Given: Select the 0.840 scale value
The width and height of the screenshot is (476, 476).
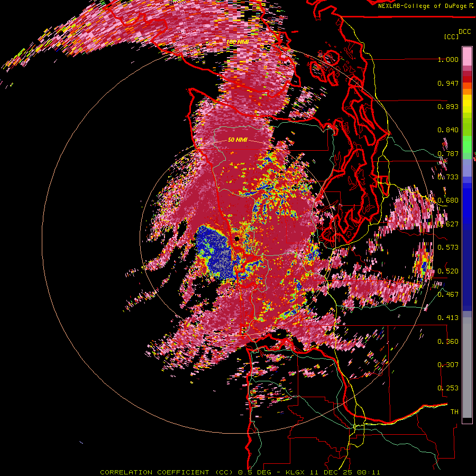Looking at the screenshot, I should coord(448,130).
